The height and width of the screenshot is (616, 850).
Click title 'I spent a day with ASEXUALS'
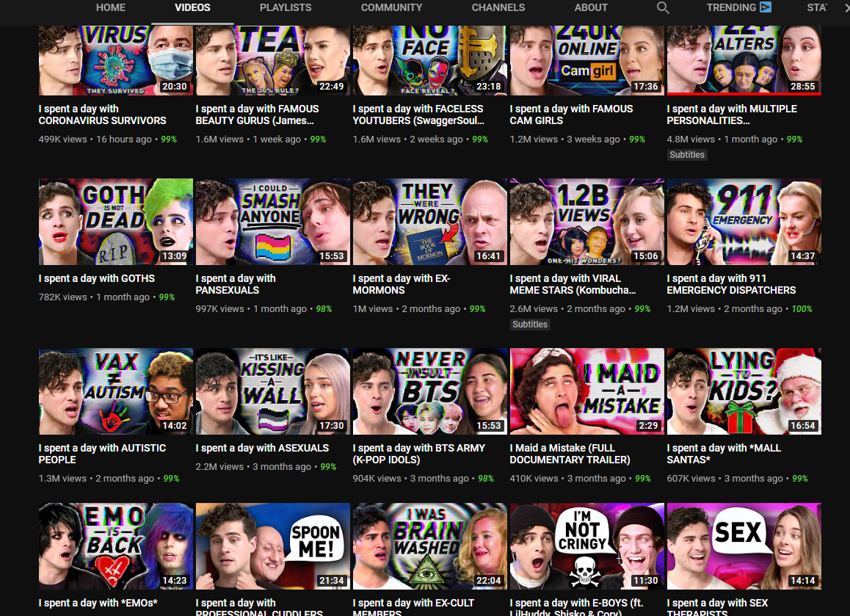(x=262, y=448)
